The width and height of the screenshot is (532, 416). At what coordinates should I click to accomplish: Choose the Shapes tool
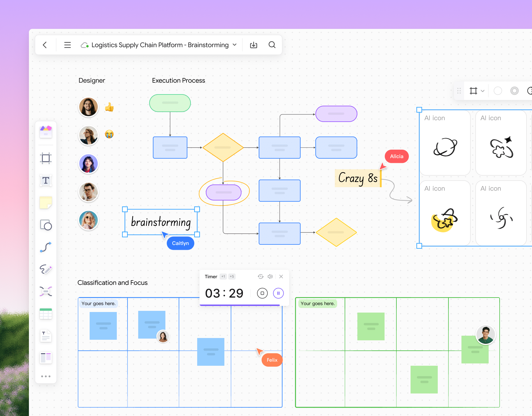click(46, 225)
